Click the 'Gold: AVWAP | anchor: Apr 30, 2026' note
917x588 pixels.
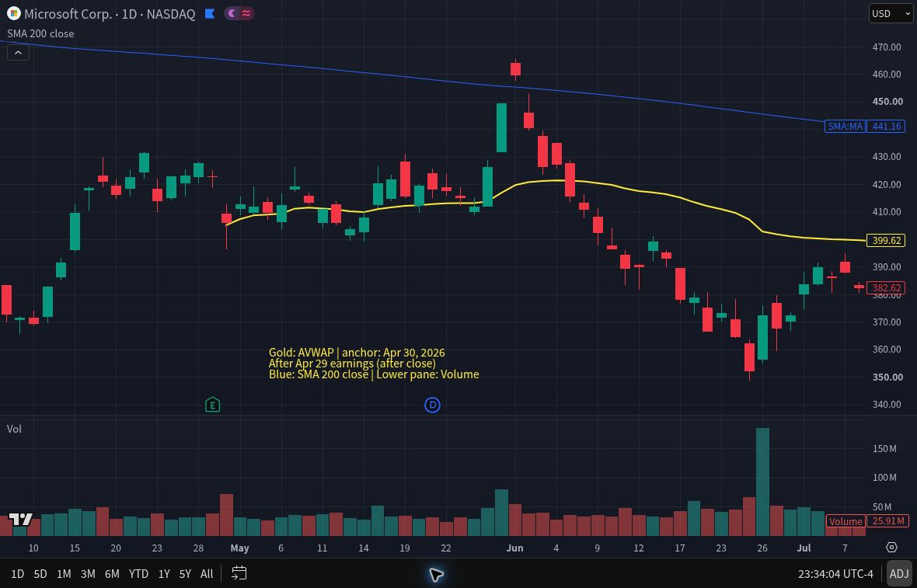357,353
